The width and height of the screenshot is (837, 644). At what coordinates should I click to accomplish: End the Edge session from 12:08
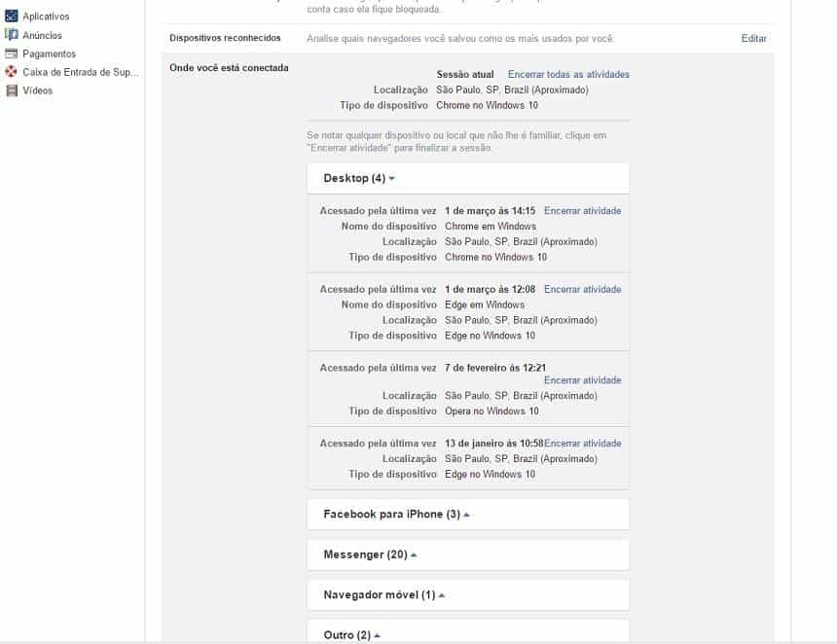tap(582, 290)
